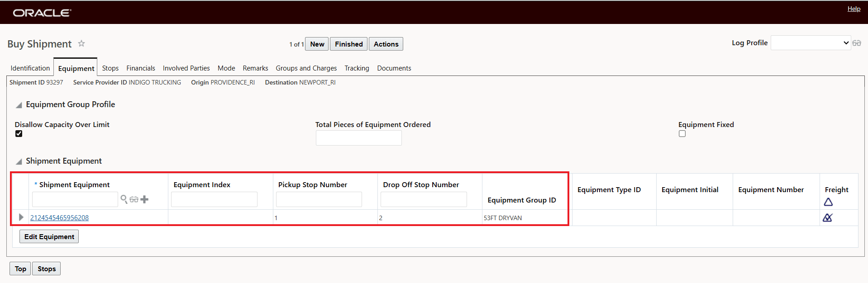
Task: Open the Remarks tab
Action: tap(255, 68)
